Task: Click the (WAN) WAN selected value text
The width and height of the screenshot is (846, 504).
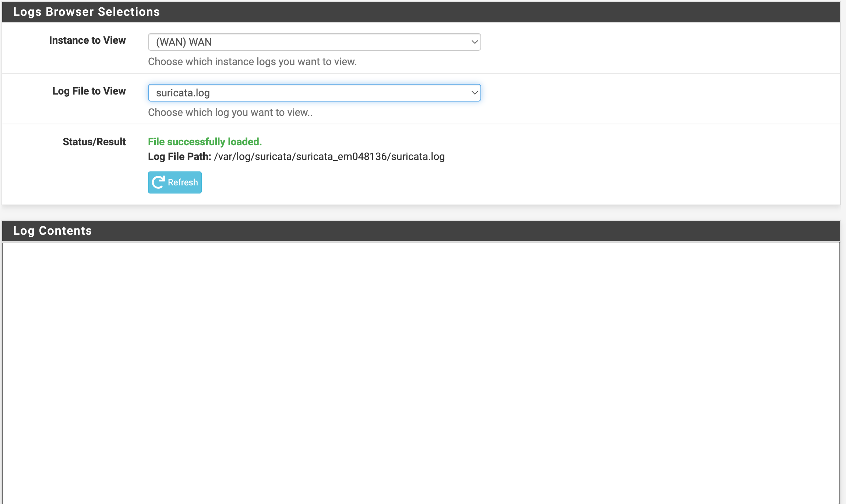Action: [x=184, y=42]
